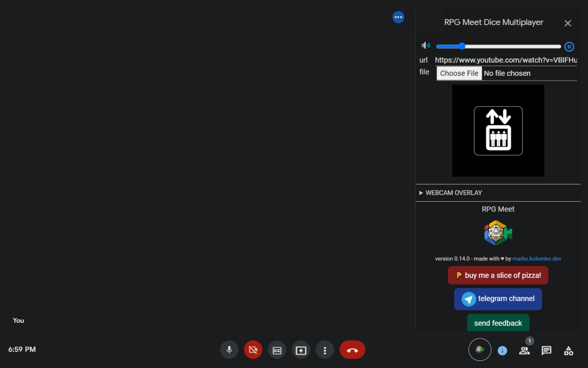Click the RPG Meet d20 logo
This screenshot has height=368, width=588.
click(498, 233)
